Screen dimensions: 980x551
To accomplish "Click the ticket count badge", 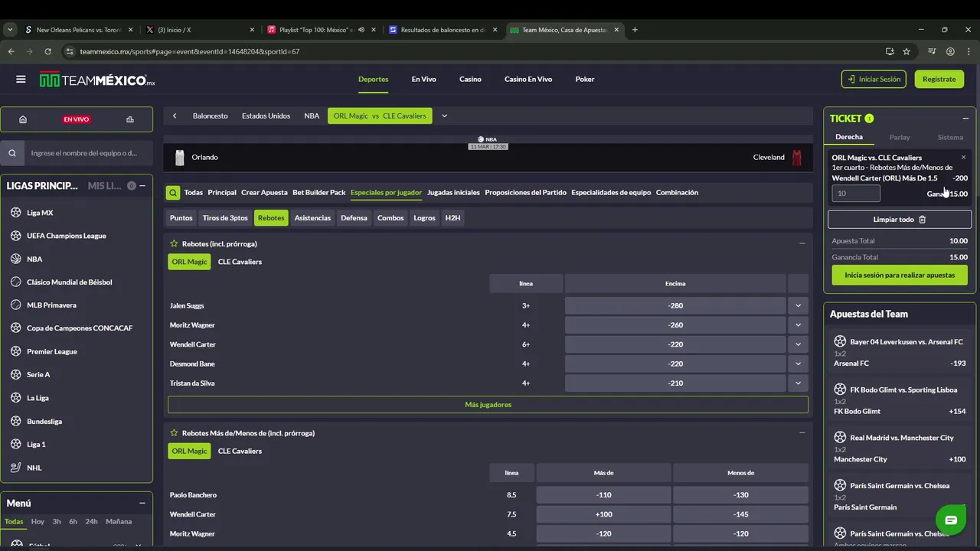I will [869, 119].
